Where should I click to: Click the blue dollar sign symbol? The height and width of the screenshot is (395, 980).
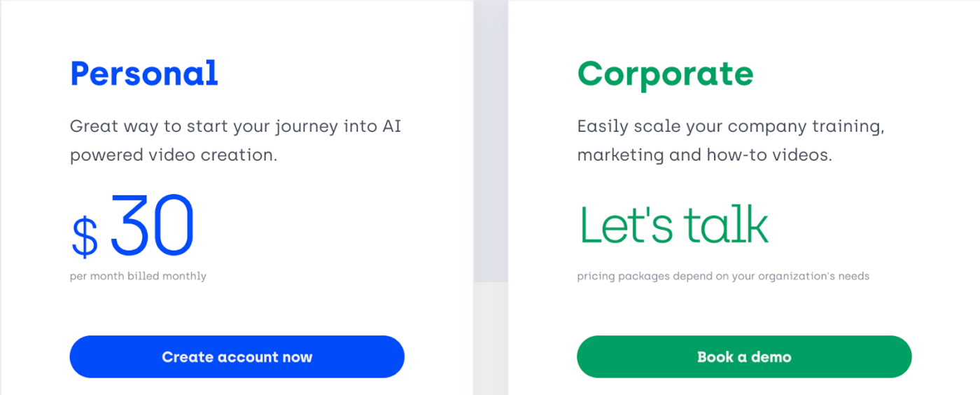(85, 236)
